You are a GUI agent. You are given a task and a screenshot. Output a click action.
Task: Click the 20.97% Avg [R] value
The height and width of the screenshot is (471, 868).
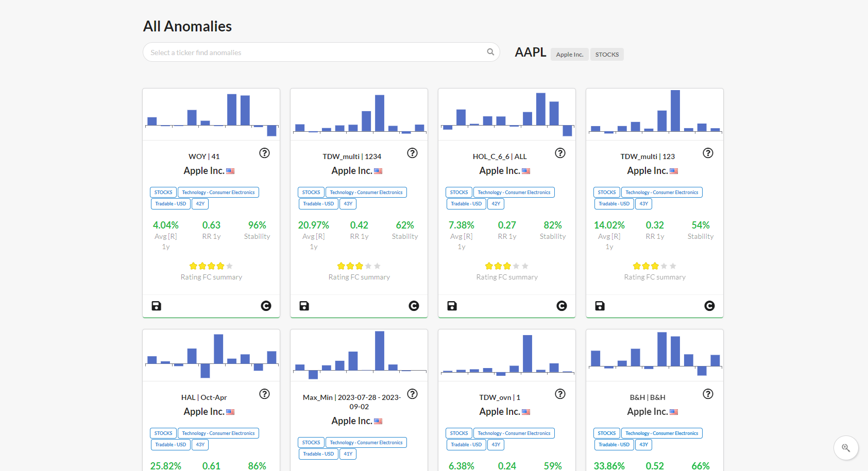(314, 225)
